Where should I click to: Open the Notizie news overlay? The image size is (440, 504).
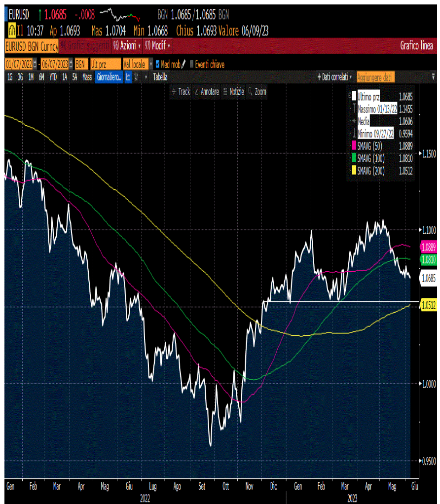[x=233, y=92]
